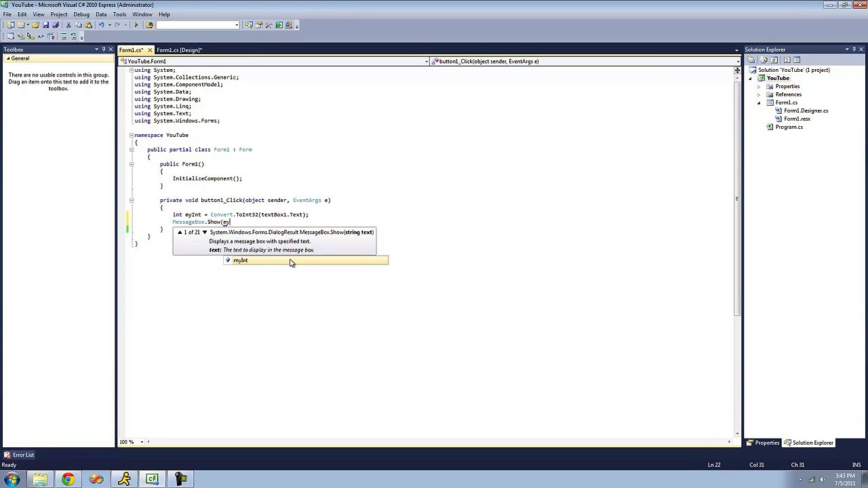Collapse the namespace YouTube code region
This screenshot has width=868, height=488.
pyautogui.click(x=132, y=135)
